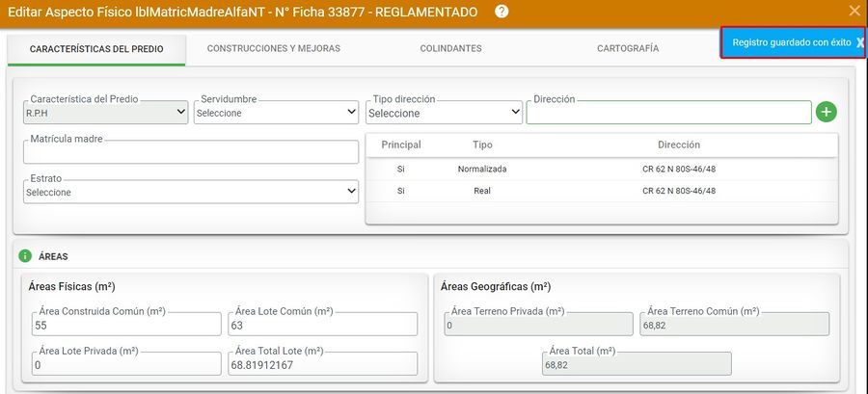The height and width of the screenshot is (394, 868).
Task: Expand the Servidumbre dropdown
Action: pos(276,113)
